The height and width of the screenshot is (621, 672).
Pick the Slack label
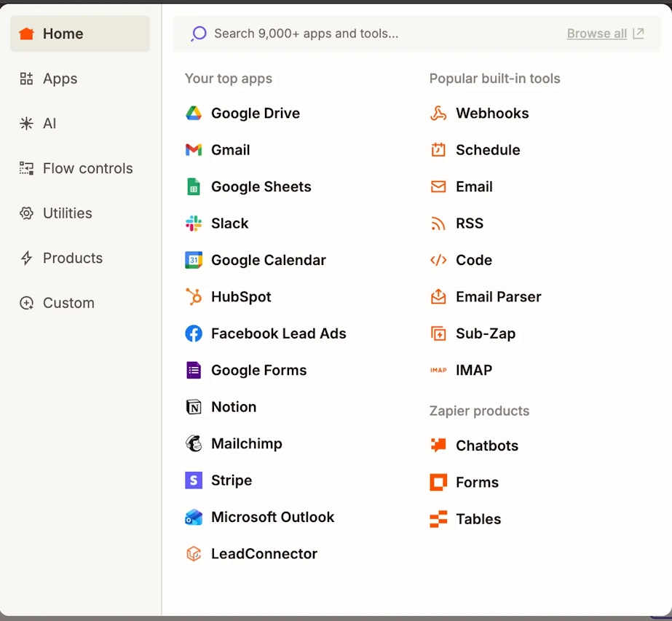click(230, 224)
